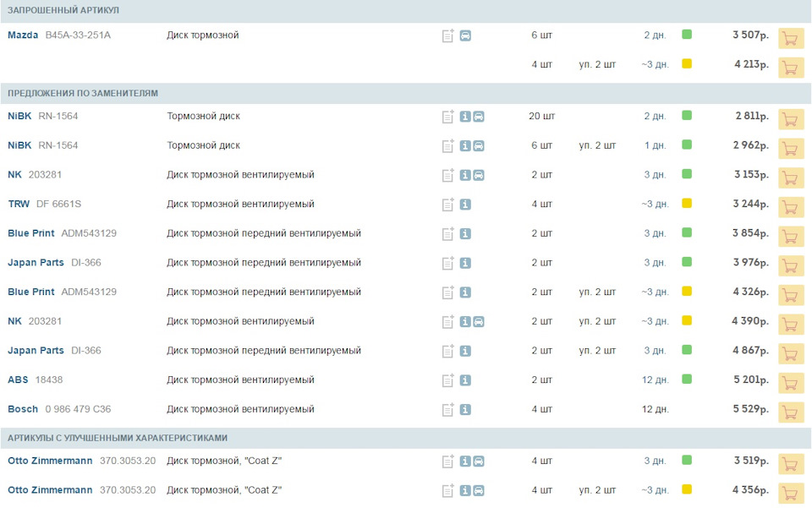Screen dimensions: 812x508
Task: Add NiBK RN-1564 at 2 962р to cart
Action: (x=791, y=149)
